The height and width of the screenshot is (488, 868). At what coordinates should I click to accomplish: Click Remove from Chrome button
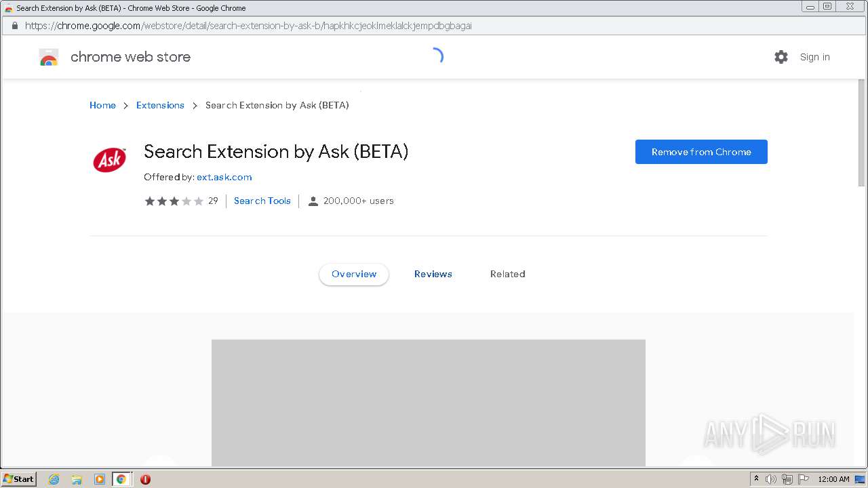701,152
